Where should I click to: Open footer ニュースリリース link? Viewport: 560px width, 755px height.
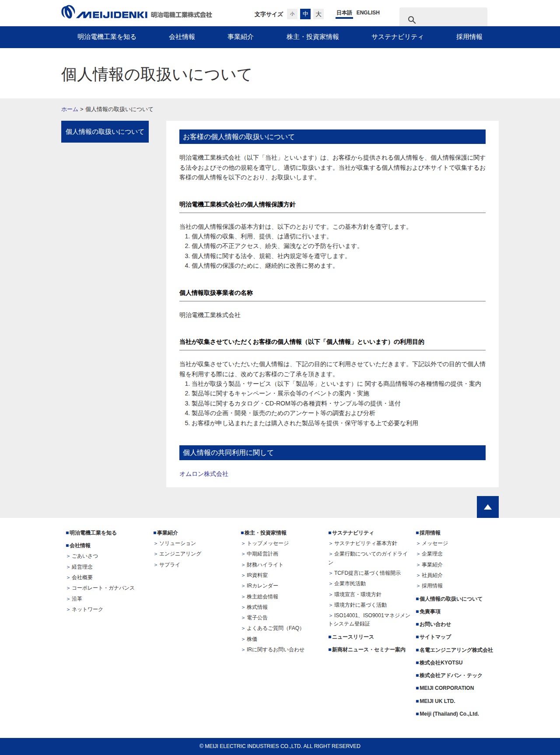(x=353, y=637)
